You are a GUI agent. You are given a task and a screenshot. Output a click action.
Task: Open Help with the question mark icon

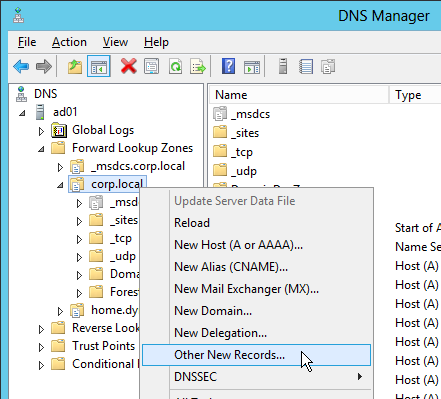coord(228,66)
